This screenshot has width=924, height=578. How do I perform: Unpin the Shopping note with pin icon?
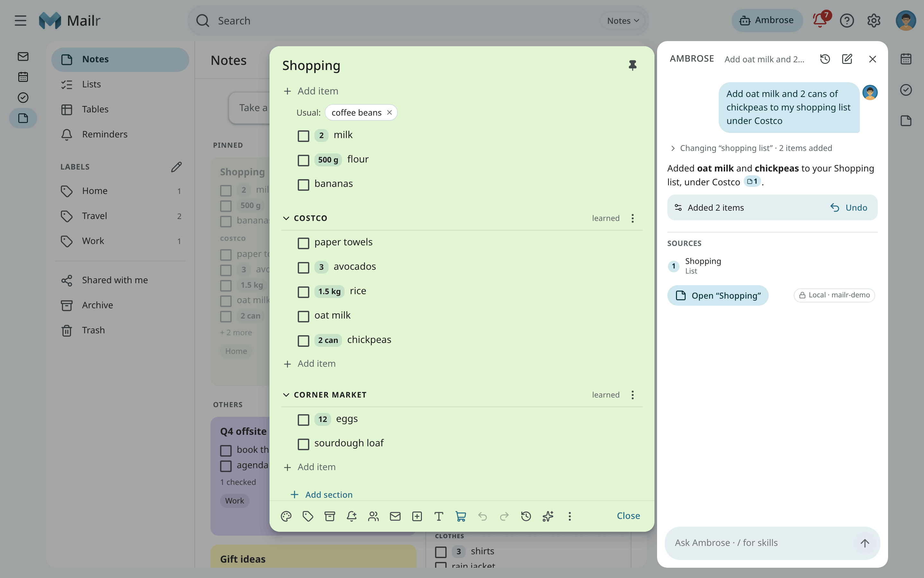pos(632,66)
